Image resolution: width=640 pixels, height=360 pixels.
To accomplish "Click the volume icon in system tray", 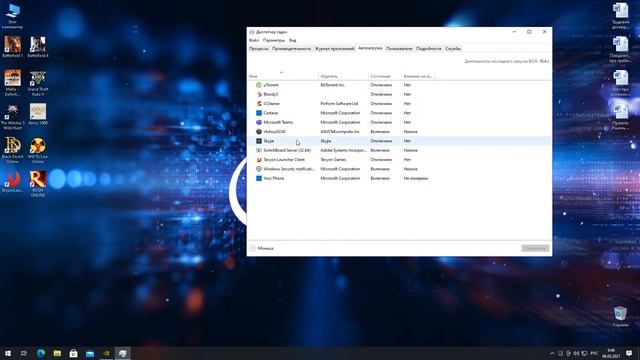I will (x=576, y=353).
